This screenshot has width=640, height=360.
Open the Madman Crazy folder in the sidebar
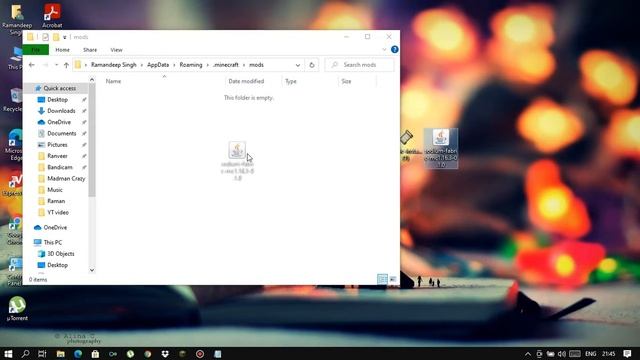[66, 179]
